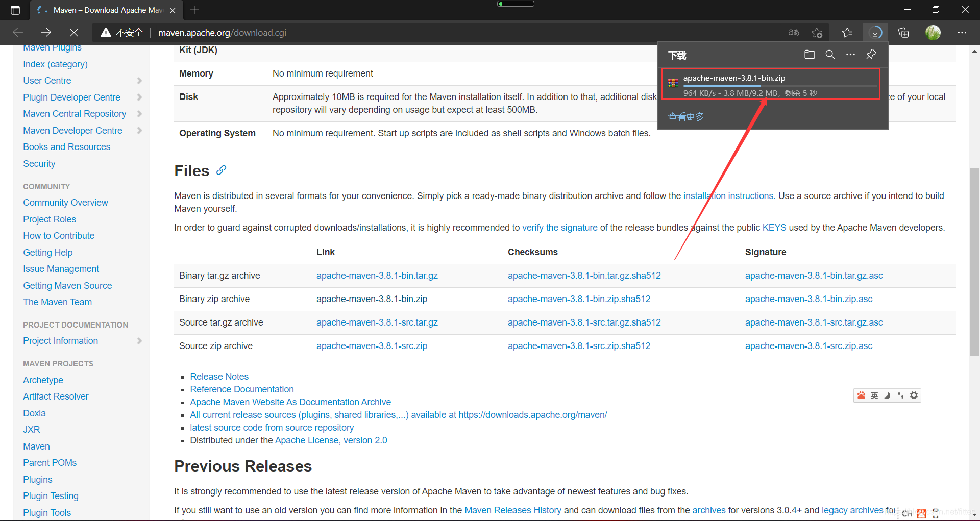
Task: Go to Security in the sidebar
Action: pyautogui.click(x=39, y=163)
